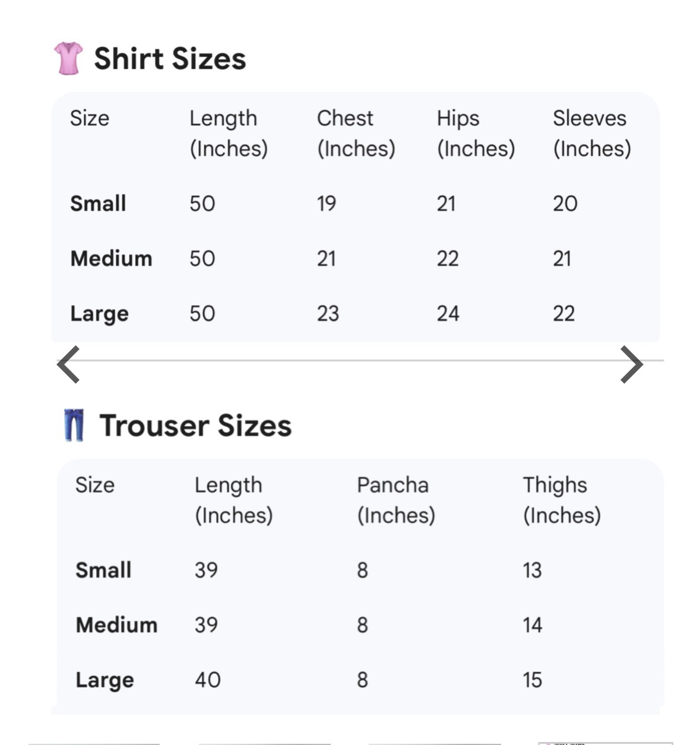This screenshot has height=745, width=700.
Task: Click the Pancha (Inches) column header
Action: (x=395, y=500)
